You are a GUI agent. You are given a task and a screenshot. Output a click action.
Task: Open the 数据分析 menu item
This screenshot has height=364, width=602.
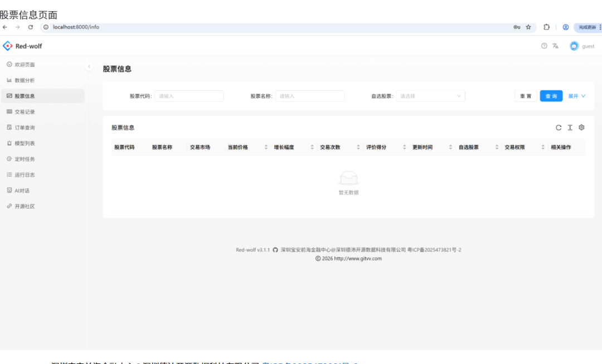pyautogui.click(x=43, y=80)
